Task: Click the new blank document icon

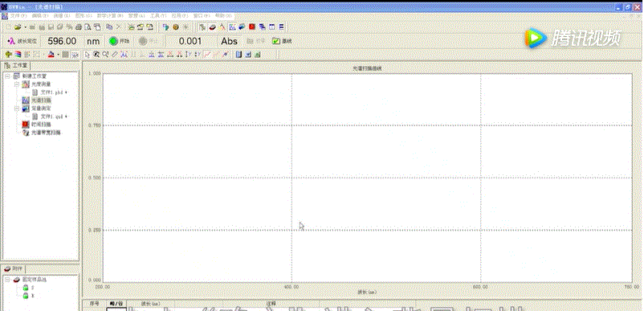Action: tap(8, 27)
